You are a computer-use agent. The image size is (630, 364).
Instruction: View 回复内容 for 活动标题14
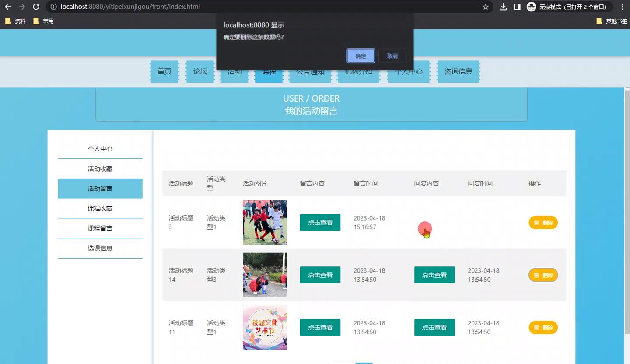pos(434,275)
